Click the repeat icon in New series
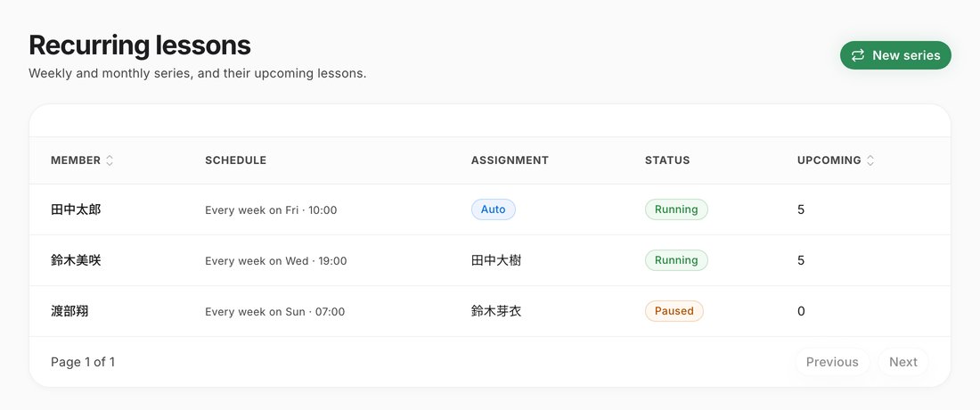 (x=857, y=55)
